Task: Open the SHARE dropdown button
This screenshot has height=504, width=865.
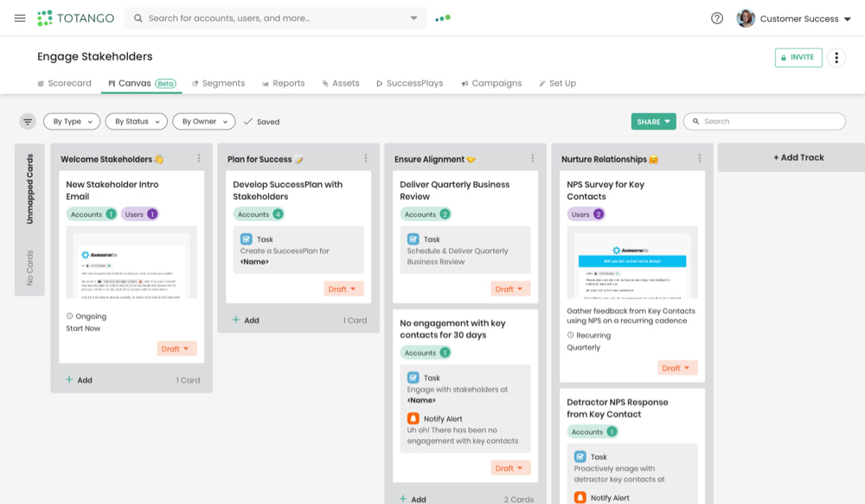Action: pos(653,121)
